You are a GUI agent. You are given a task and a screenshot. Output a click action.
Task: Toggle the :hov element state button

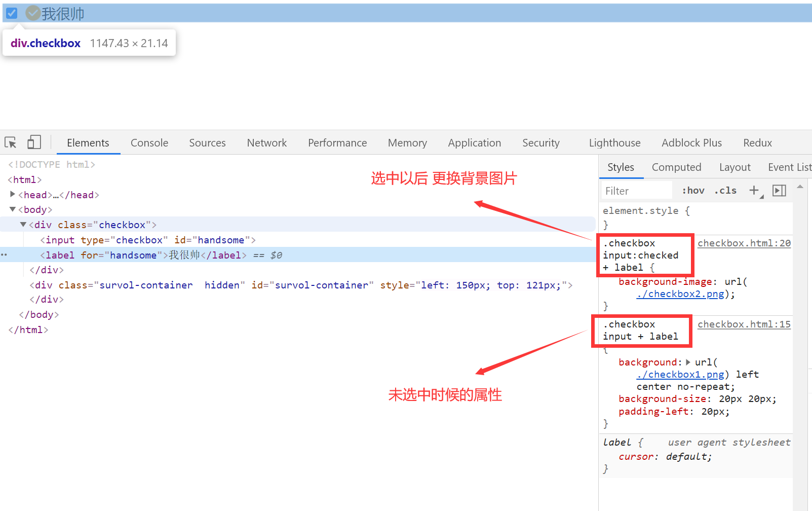[x=693, y=191]
